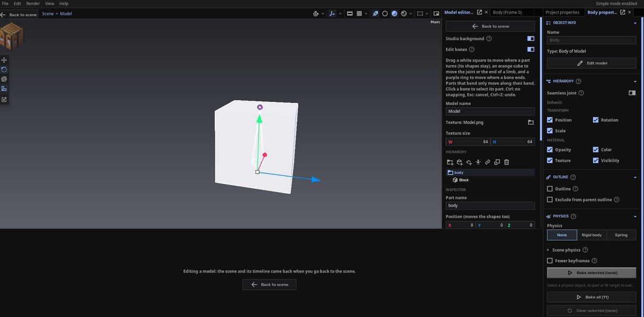This screenshot has width=644, height=317.
Task: Click the hollow circle icon in viewport toolbar
Action: [385, 13]
